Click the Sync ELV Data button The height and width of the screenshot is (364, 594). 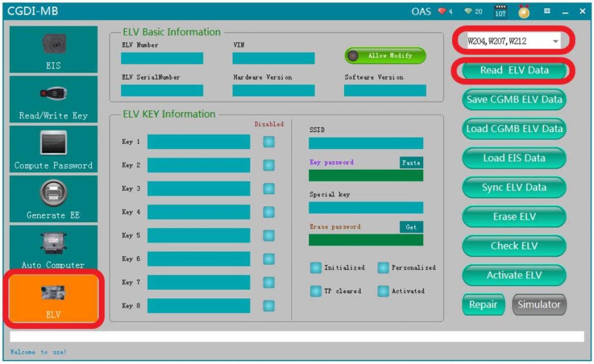[x=514, y=188]
